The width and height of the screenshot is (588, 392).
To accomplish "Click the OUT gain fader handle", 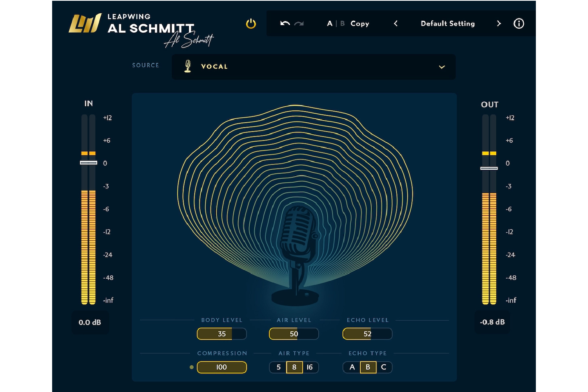I will (x=489, y=168).
